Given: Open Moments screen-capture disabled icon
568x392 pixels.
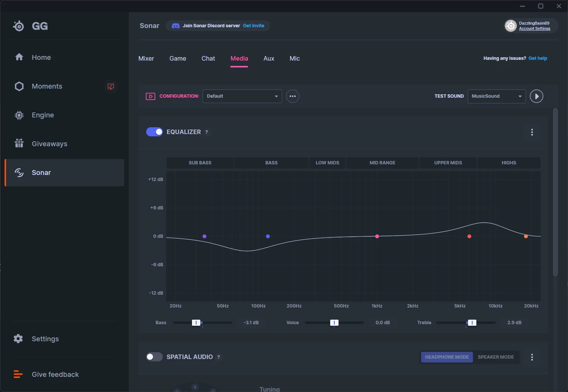Looking at the screenshot, I should pyautogui.click(x=111, y=86).
